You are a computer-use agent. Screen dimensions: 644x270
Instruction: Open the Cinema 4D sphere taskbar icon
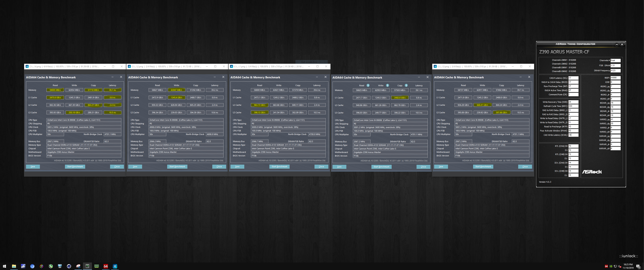point(69,266)
